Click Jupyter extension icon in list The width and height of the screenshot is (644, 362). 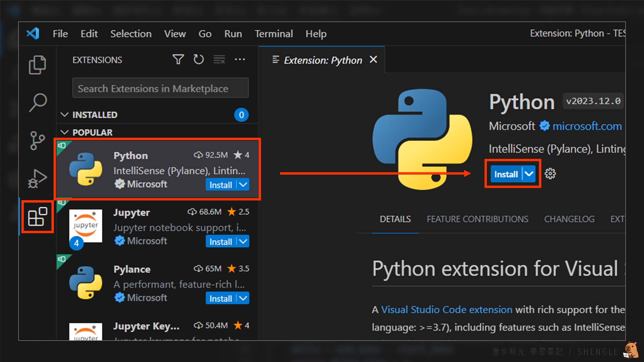pos(86,226)
